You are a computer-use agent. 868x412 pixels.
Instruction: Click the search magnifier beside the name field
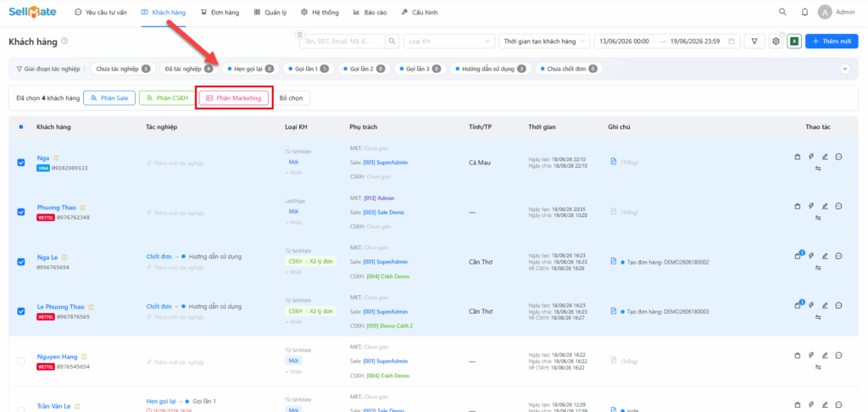click(x=392, y=41)
